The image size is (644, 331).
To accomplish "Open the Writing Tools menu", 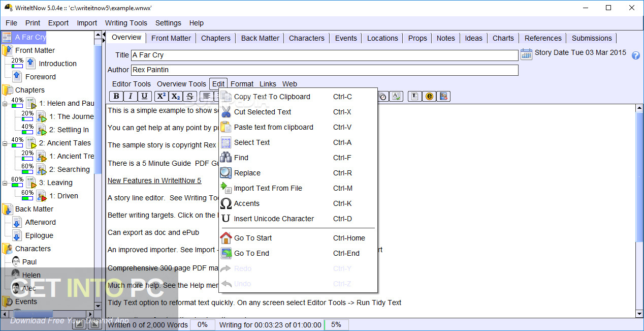I will point(126,23).
